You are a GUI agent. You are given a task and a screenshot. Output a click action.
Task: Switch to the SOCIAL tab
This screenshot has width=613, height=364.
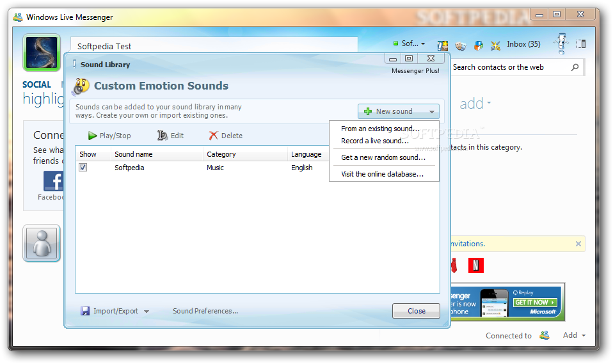[36, 84]
